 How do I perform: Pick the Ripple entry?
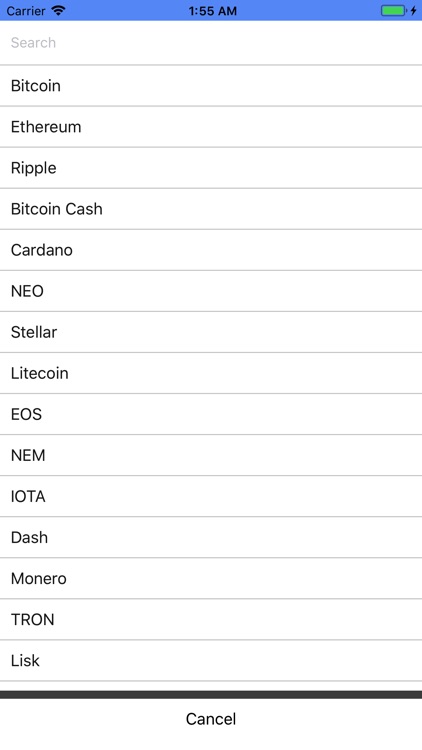pyautogui.click(x=211, y=168)
